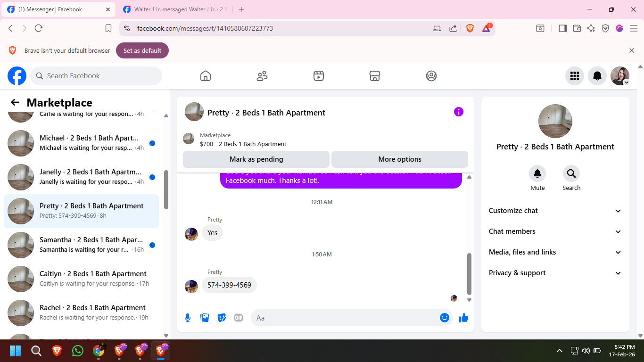Open Windows Start menu
This screenshot has height=362, width=644.
pyautogui.click(x=16, y=351)
